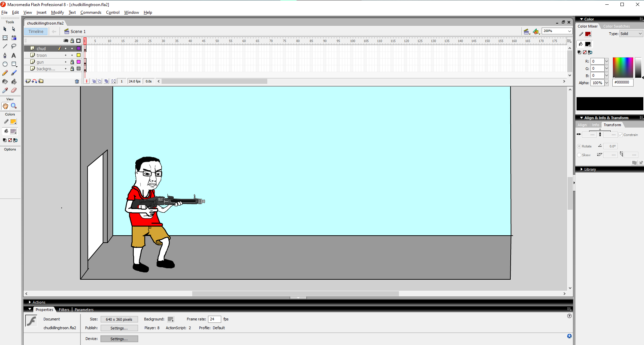The width and height of the screenshot is (644, 345).
Task: Activate the Zoom tool
Action: click(14, 106)
